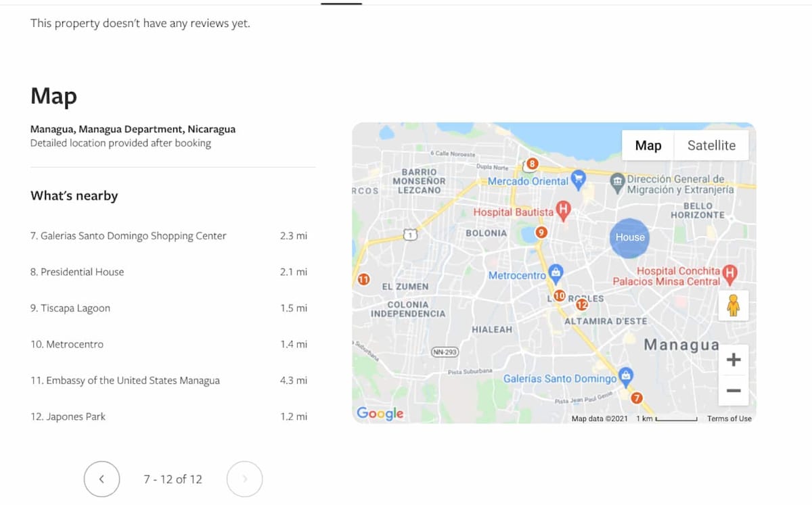Image resolution: width=812 pixels, height=505 pixels.
Task: Select the Map view tab
Action: click(x=648, y=145)
